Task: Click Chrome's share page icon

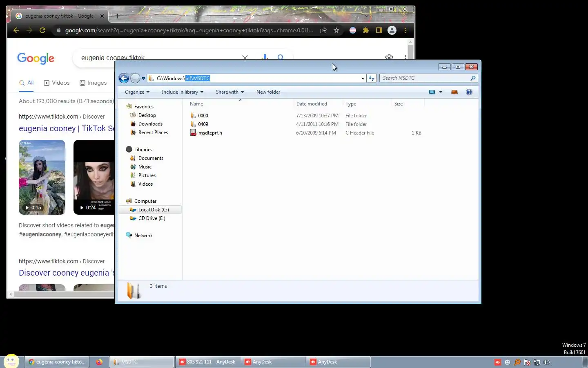Action: tap(323, 30)
